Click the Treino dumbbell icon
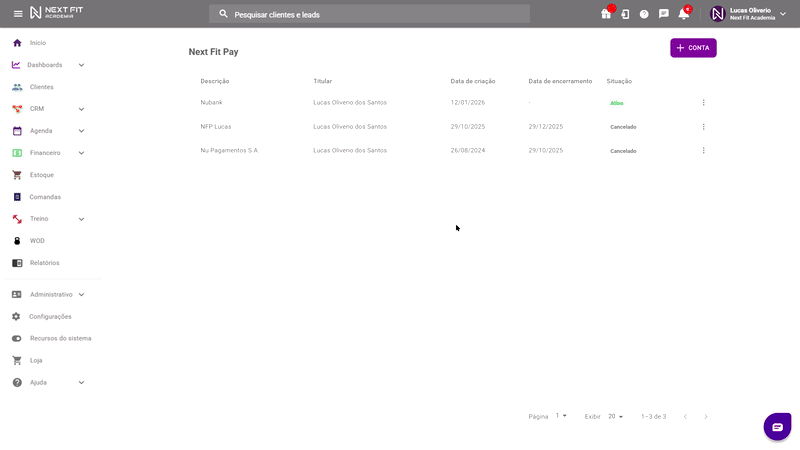Image resolution: width=800 pixels, height=450 pixels. coord(17,219)
